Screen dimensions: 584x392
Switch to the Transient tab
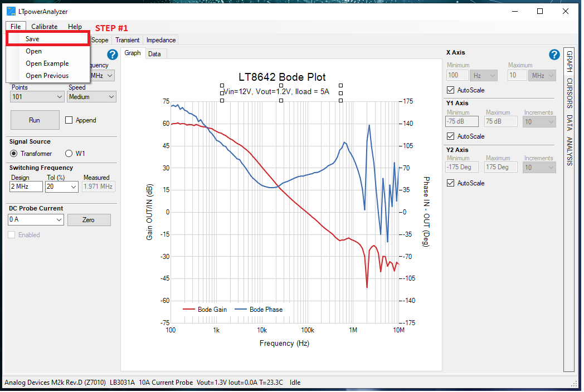127,40
